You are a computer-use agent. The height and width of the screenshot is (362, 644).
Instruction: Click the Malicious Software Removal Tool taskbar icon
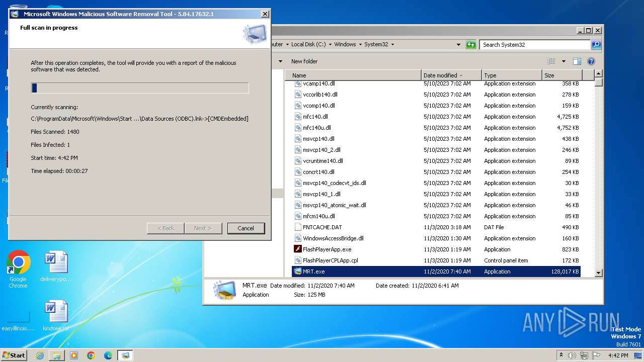coord(125,355)
